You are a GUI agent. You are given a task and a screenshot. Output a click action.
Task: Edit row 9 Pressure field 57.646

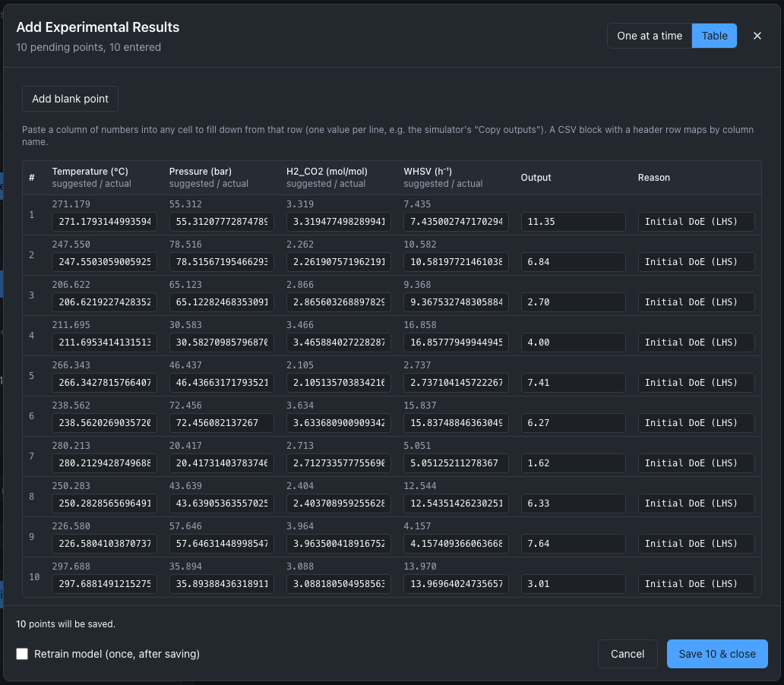click(222, 544)
